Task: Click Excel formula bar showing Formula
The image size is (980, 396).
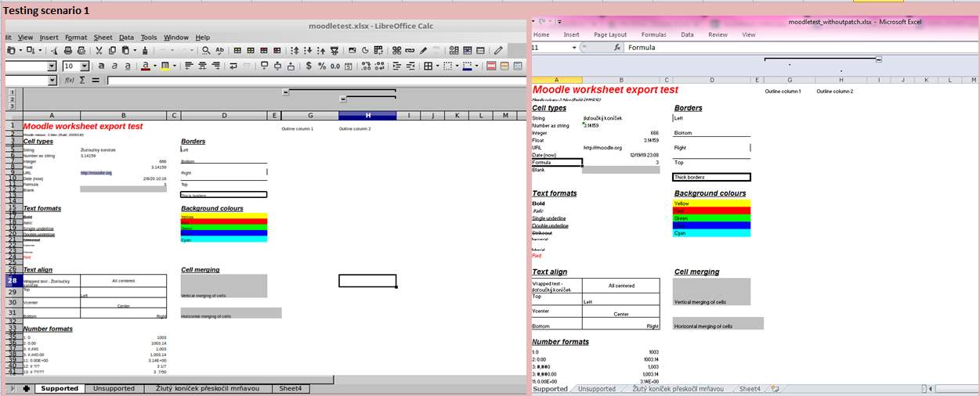Action: coord(801,47)
